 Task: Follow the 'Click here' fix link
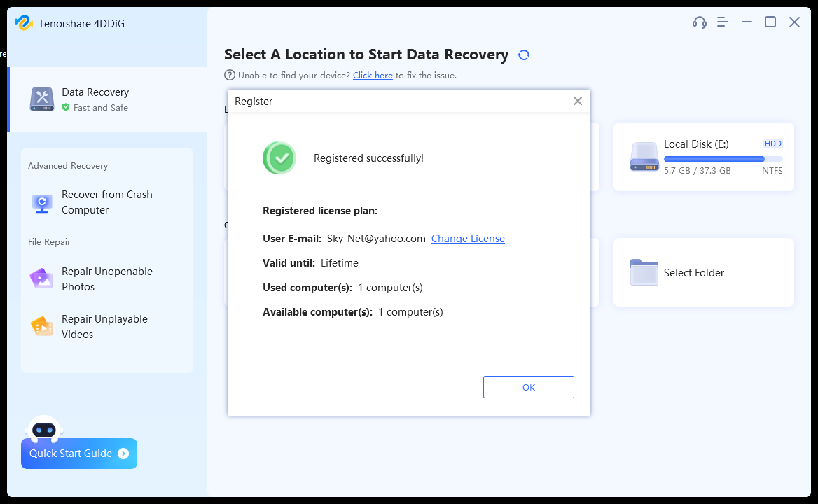(373, 76)
